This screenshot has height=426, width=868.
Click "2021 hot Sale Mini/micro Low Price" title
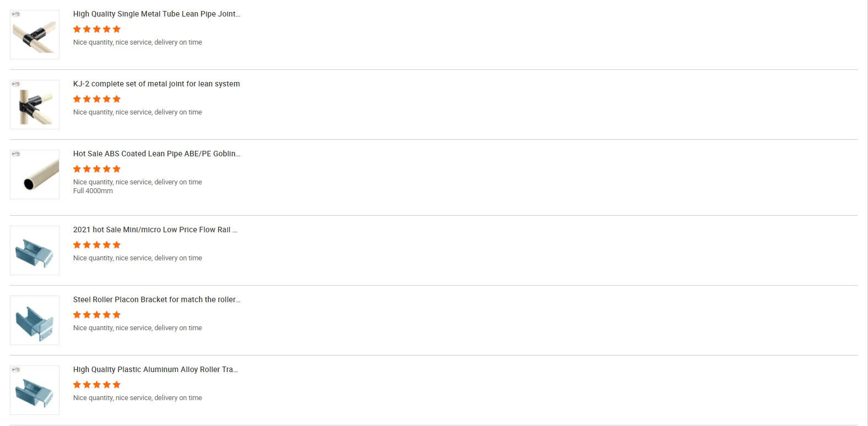[155, 230]
